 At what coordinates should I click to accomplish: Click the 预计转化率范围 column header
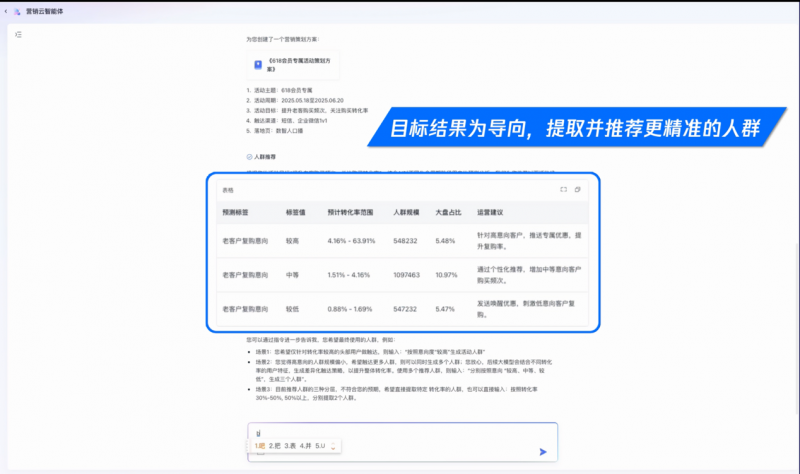click(350, 213)
